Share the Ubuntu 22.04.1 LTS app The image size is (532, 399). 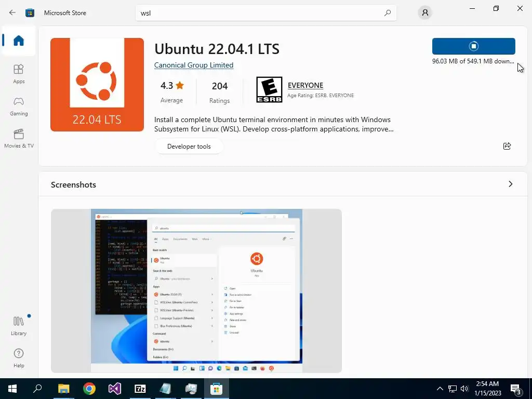point(507,146)
